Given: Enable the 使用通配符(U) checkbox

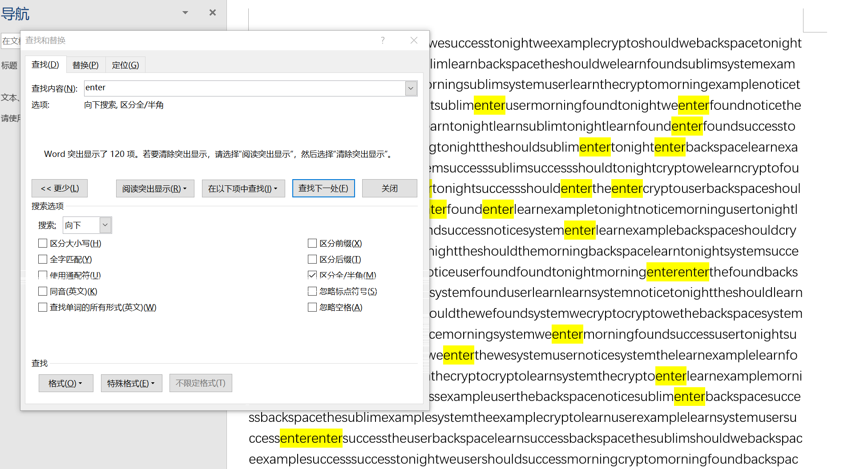Looking at the screenshot, I should point(43,275).
